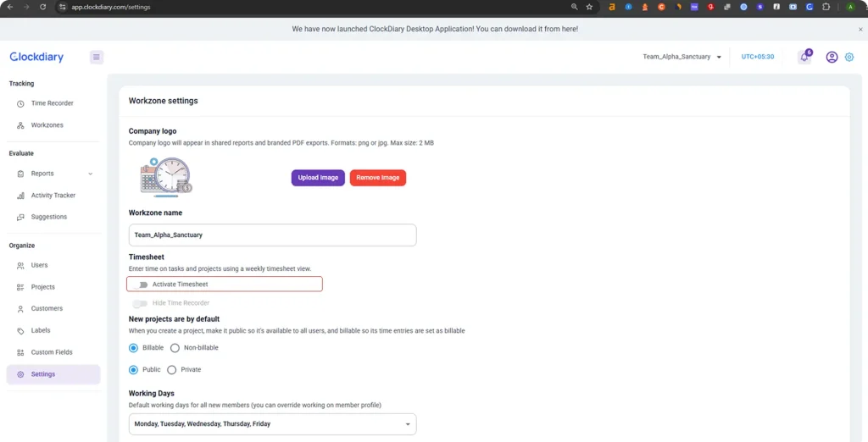Click the Remove Image button

(378, 178)
